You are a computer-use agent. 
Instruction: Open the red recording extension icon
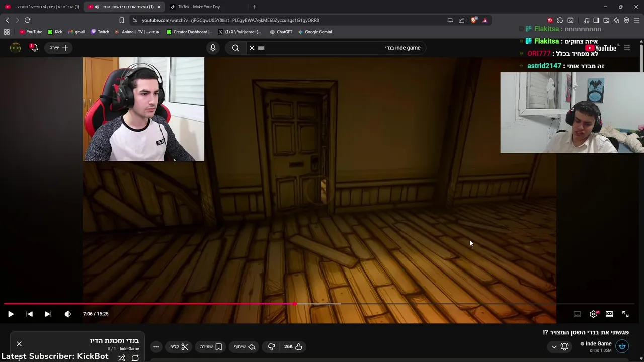pos(550,20)
